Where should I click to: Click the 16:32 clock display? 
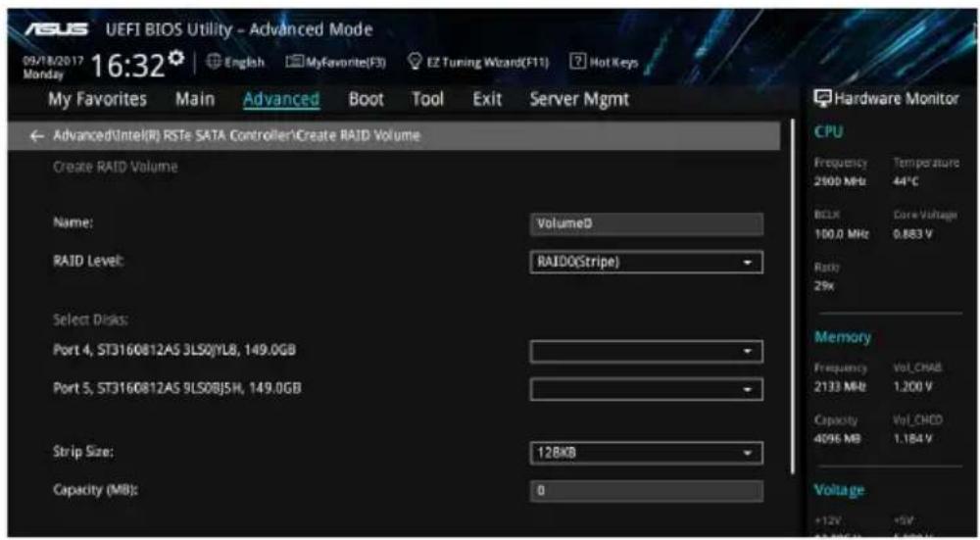click(128, 65)
